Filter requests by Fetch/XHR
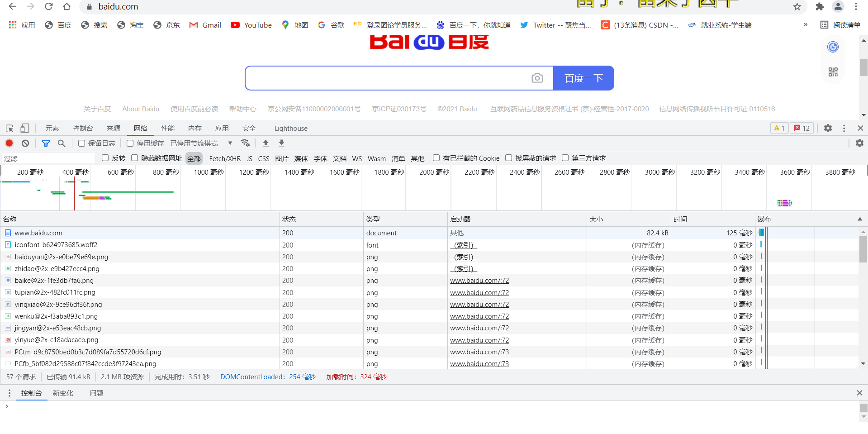Screen dimensions: 868x434 (x=225, y=158)
